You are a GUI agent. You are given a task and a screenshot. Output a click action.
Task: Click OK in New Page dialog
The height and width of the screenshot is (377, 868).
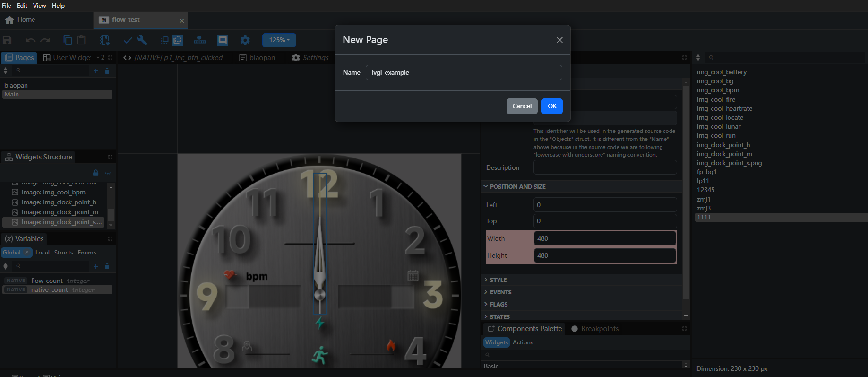point(552,106)
